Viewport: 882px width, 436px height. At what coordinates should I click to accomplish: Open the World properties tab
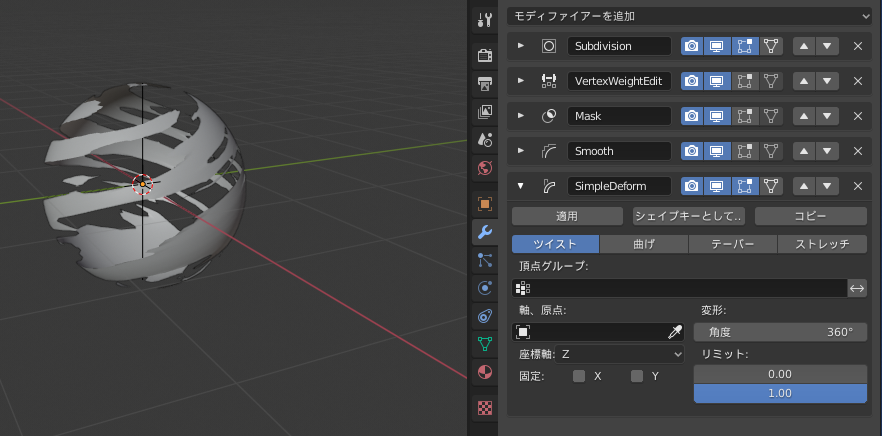pyautogui.click(x=484, y=168)
